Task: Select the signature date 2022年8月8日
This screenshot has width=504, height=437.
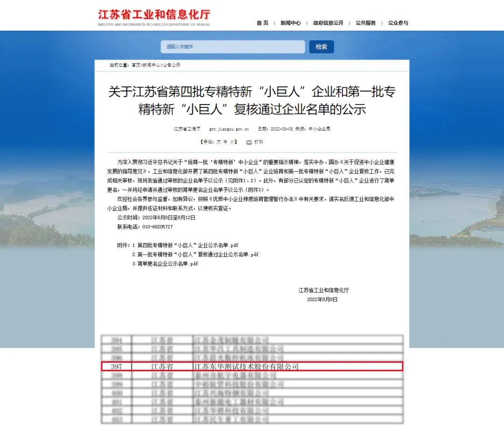Action: click(322, 299)
